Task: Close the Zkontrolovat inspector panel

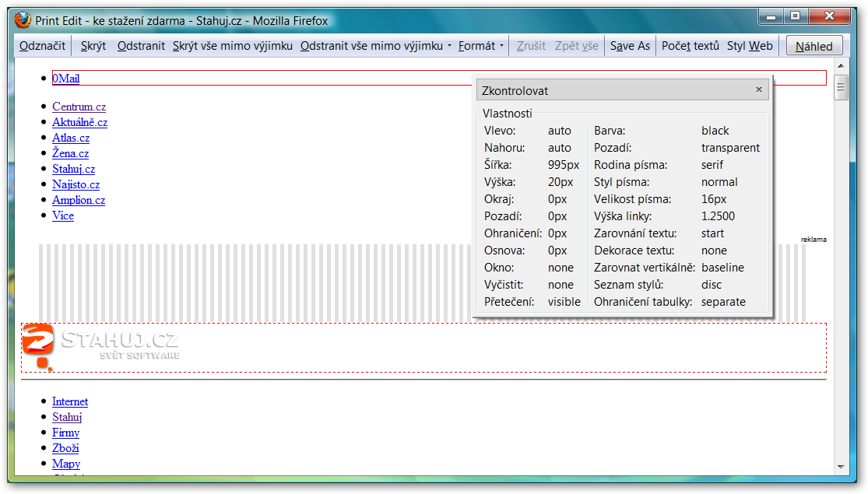Action: (x=759, y=89)
